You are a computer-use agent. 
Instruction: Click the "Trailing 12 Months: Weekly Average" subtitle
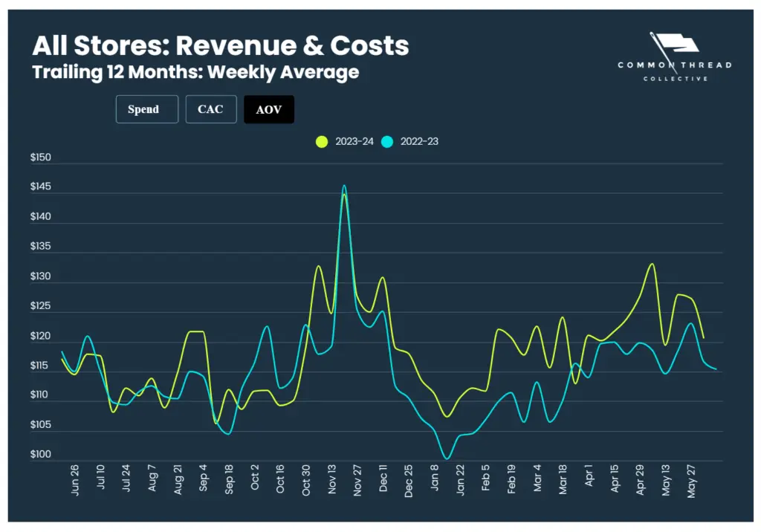195,72
